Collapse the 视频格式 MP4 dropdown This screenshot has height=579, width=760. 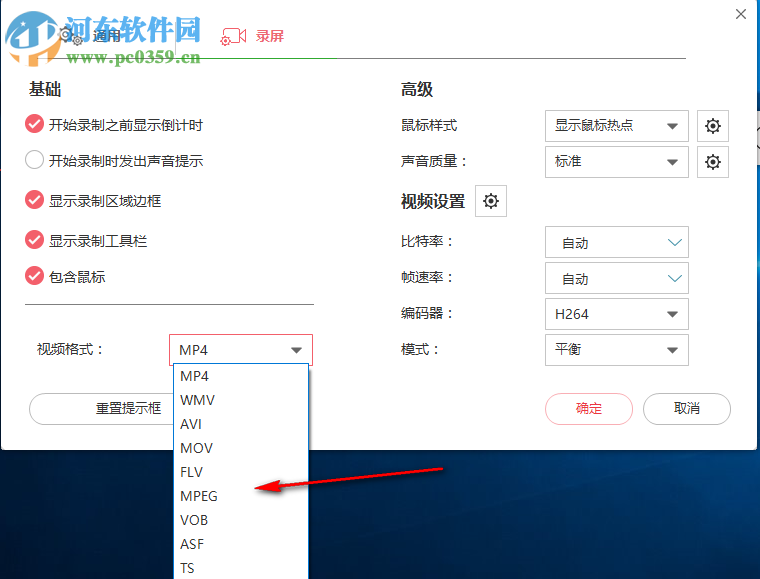tap(241, 350)
